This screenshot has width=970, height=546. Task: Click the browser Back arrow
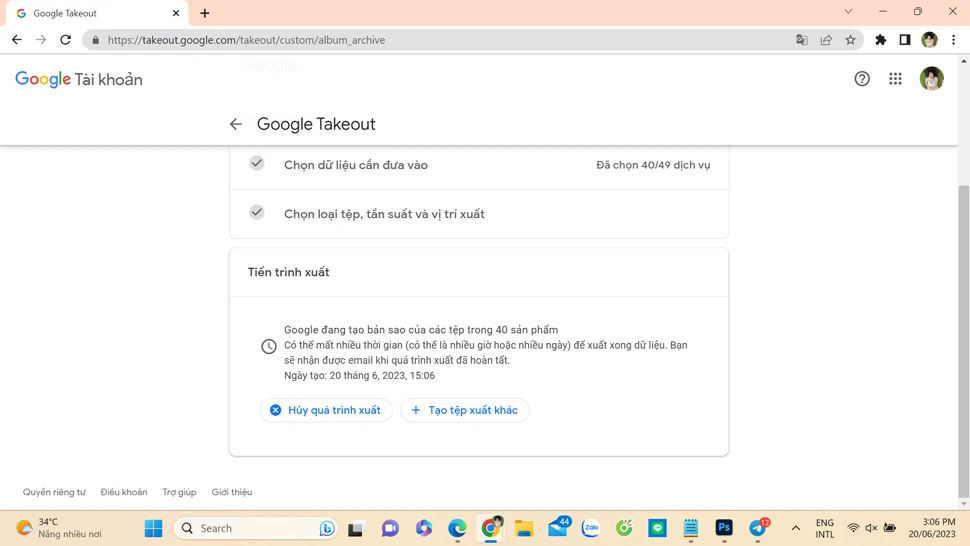[x=17, y=40]
